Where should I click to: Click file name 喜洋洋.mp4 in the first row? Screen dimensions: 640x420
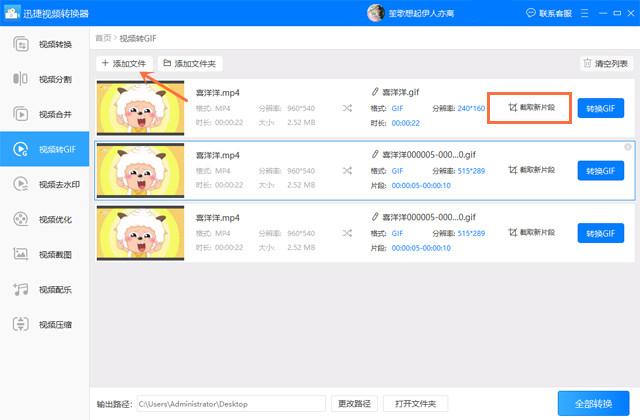(218, 93)
